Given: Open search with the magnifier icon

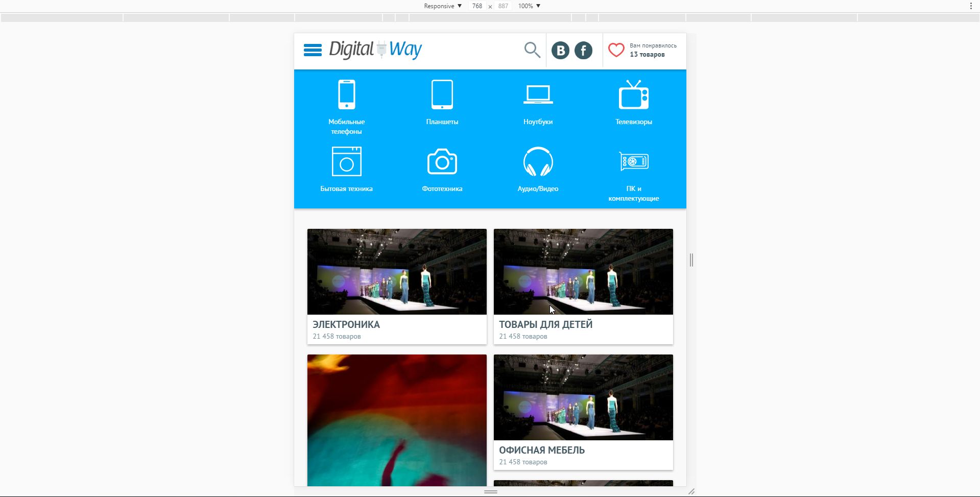Looking at the screenshot, I should pos(532,50).
